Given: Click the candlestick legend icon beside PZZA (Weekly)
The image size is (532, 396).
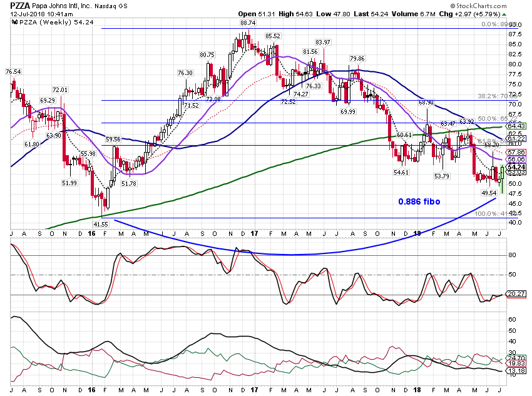Looking at the screenshot, I should 14,23.
